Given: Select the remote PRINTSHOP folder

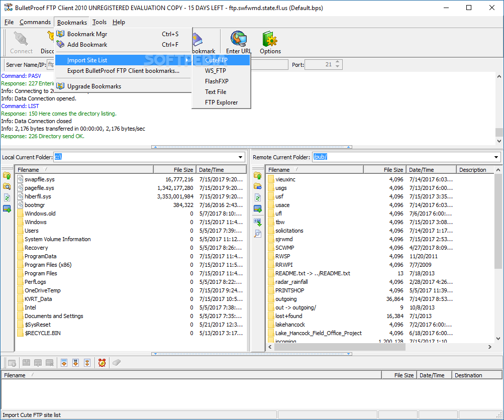Looking at the screenshot, I should (x=289, y=290).
